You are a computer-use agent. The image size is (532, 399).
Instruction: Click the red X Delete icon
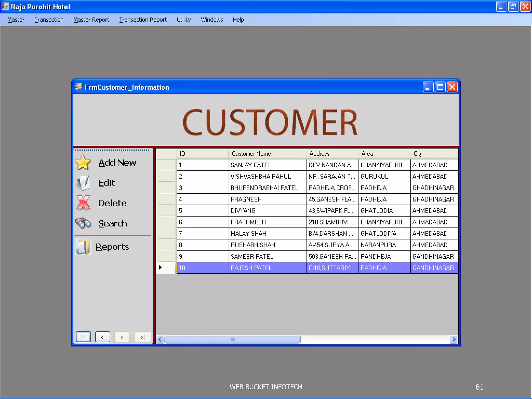point(83,203)
